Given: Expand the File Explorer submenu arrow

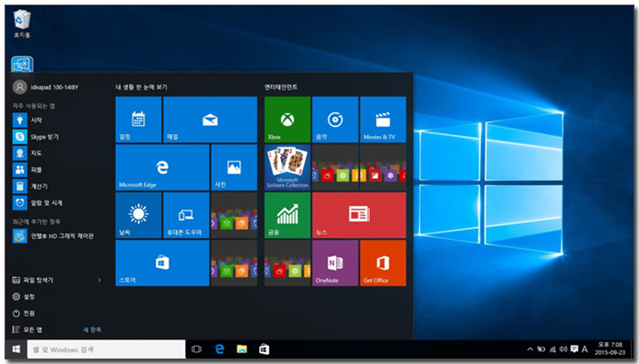Looking at the screenshot, I should [x=100, y=280].
